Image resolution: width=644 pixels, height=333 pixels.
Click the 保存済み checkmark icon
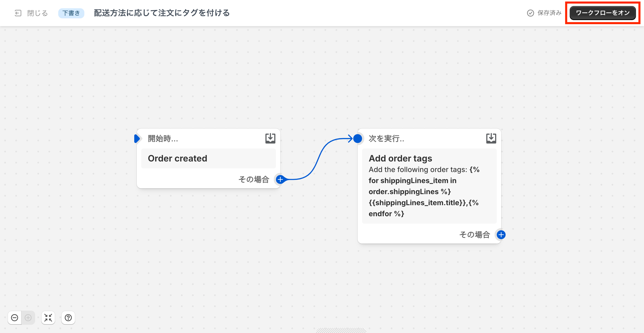pos(530,13)
